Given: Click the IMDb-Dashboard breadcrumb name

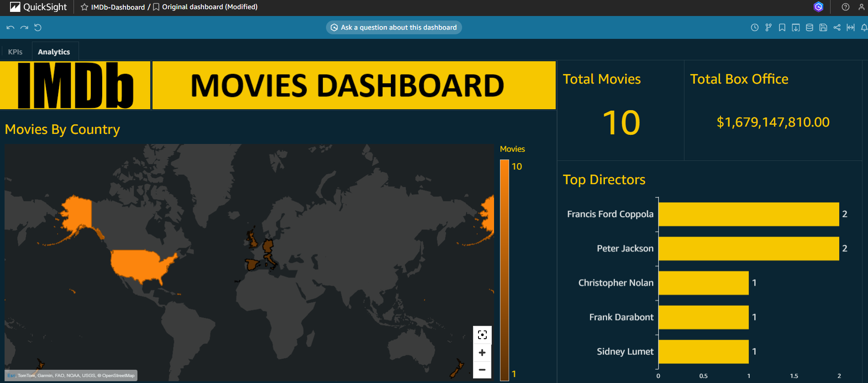Looking at the screenshot, I should pos(118,7).
